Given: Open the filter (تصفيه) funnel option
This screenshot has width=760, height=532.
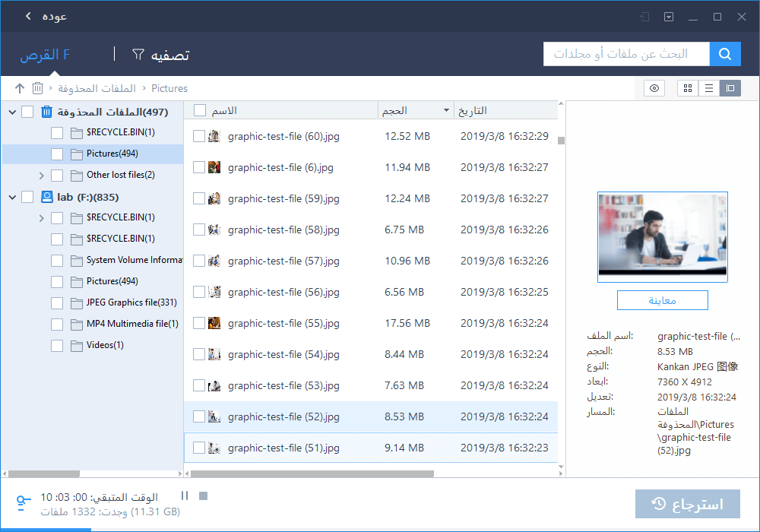Looking at the screenshot, I should [x=160, y=55].
